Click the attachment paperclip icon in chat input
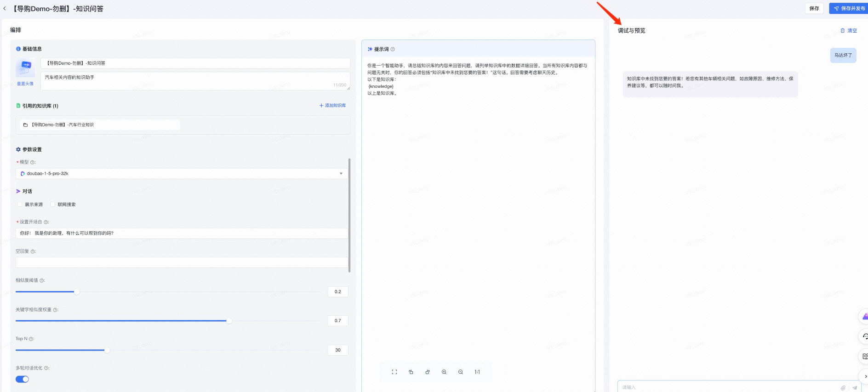The height and width of the screenshot is (392, 868). point(843,388)
